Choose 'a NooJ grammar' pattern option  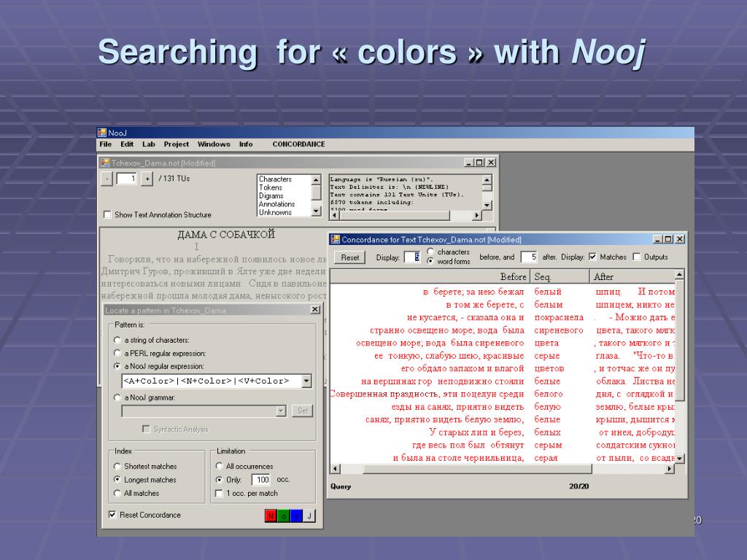[117, 397]
